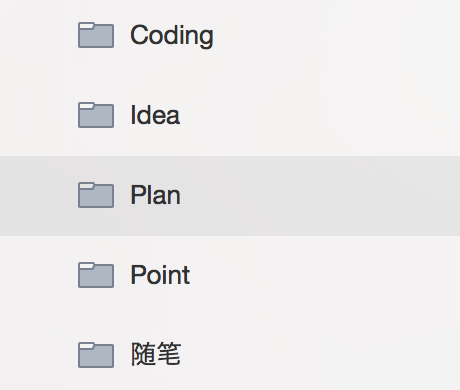The height and width of the screenshot is (390, 460).
Task: Click the indent space before Idea folder icon
Action: [x=39, y=115]
